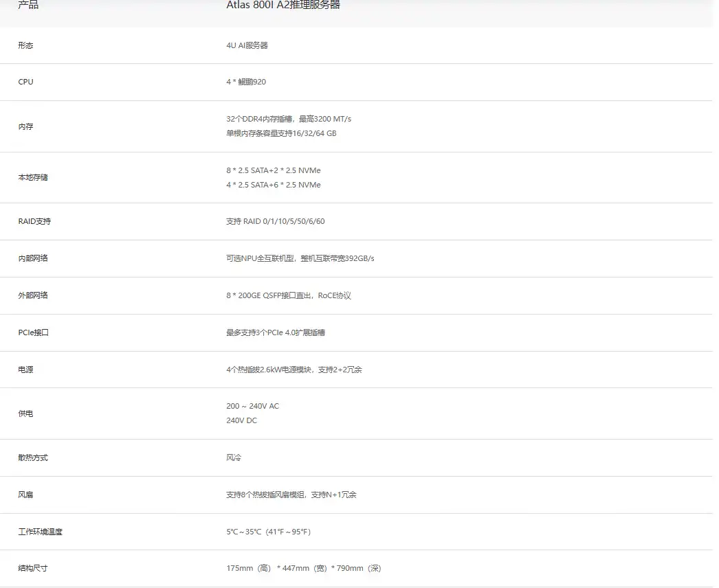Select the text 32个DDR4内存插槽，最高3200 MT/s
The height and width of the screenshot is (588, 719).
click(x=289, y=119)
